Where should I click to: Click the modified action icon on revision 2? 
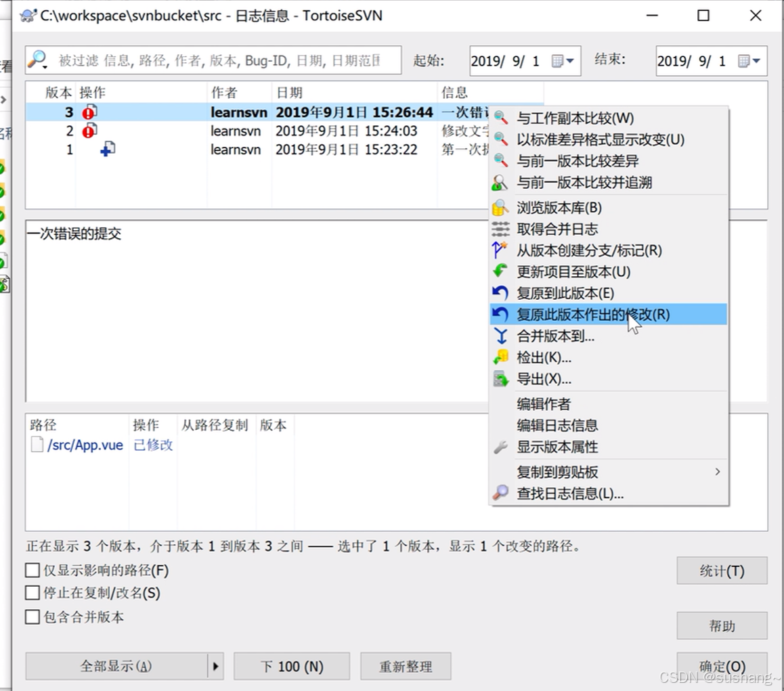tap(90, 131)
